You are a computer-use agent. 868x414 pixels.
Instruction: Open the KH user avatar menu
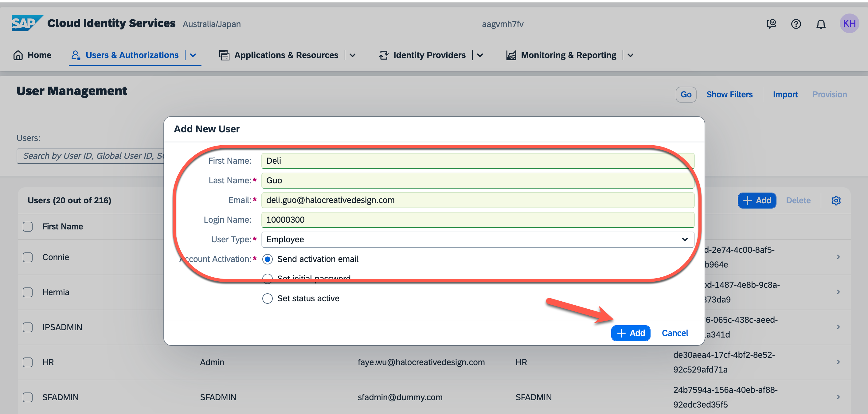tap(849, 23)
